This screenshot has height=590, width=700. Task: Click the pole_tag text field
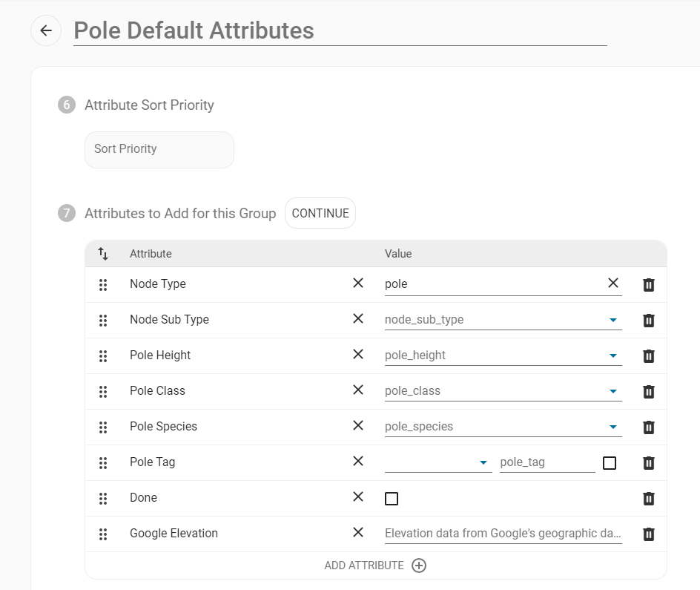tap(547, 462)
